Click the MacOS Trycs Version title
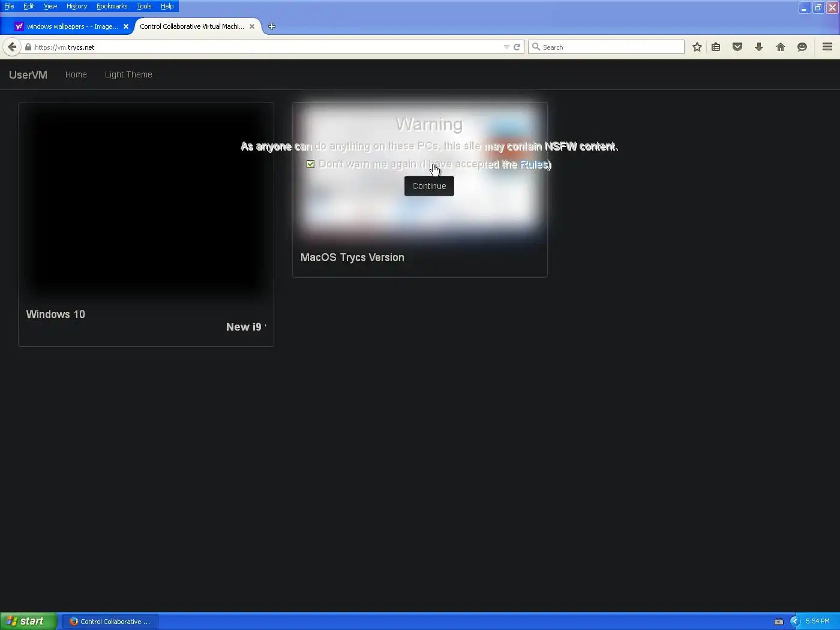This screenshot has width=840, height=630. (x=352, y=257)
